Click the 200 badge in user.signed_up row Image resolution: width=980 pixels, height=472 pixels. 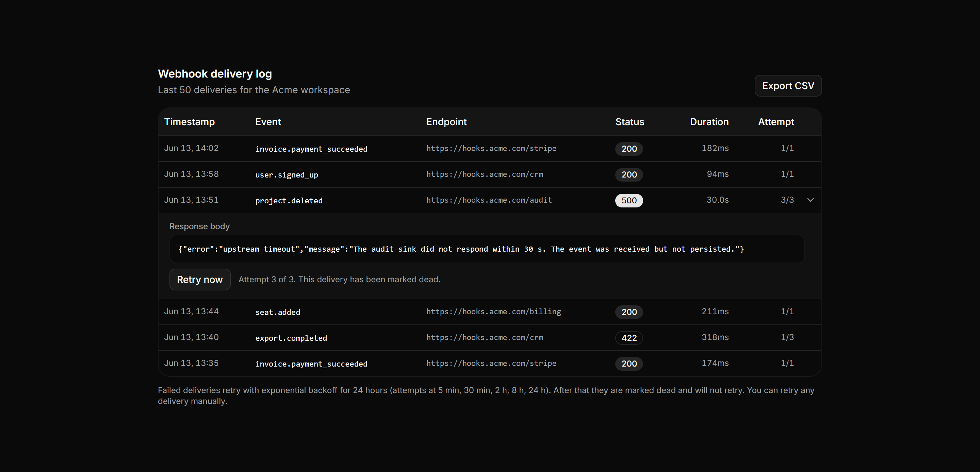tap(629, 174)
